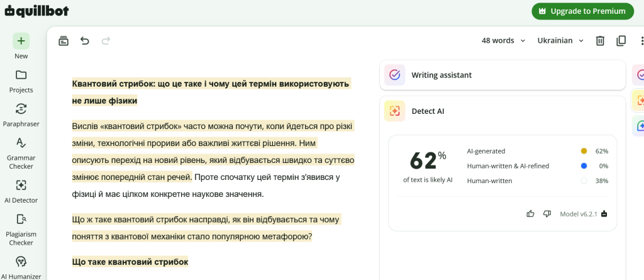Screen dimensions: 644x280
Task: Click the Writing assistant checkmark icon
Action: pyautogui.click(x=395, y=75)
